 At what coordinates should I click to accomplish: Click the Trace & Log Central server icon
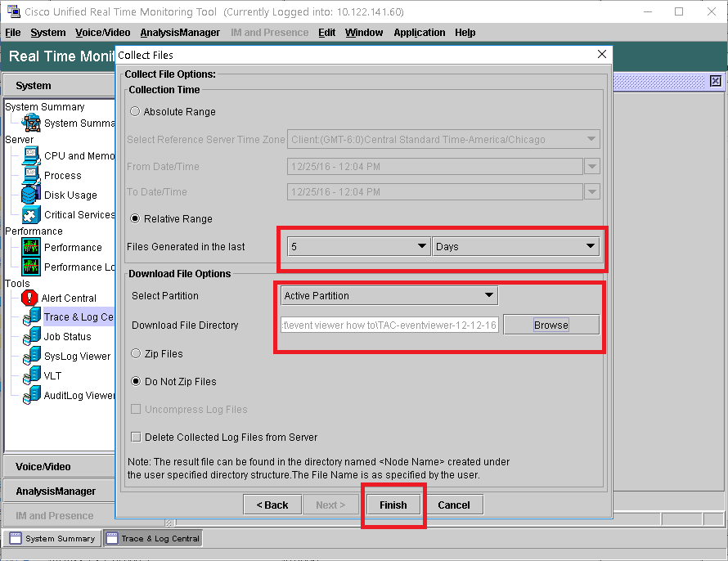[32, 317]
